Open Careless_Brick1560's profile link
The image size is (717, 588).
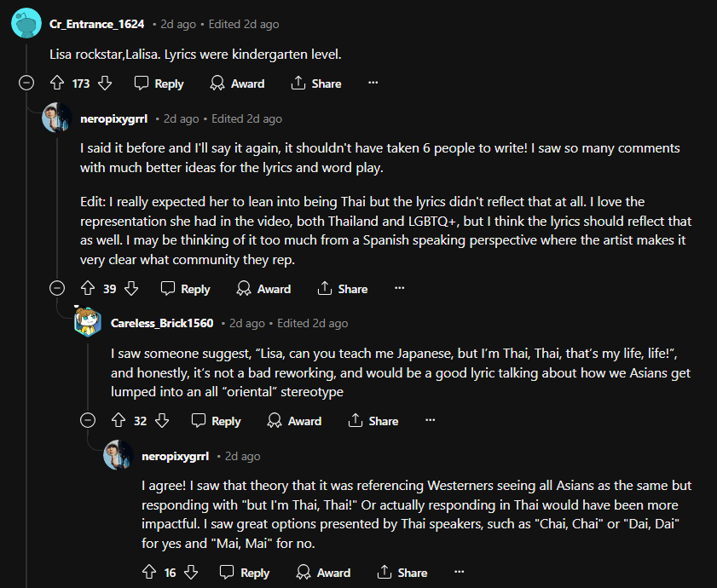point(162,324)
